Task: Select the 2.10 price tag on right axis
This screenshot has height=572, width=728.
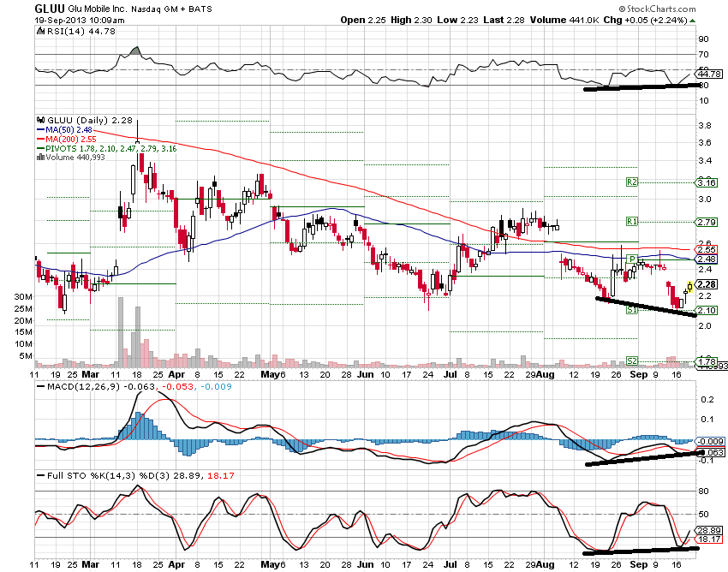Action: (x=707, y=310)
